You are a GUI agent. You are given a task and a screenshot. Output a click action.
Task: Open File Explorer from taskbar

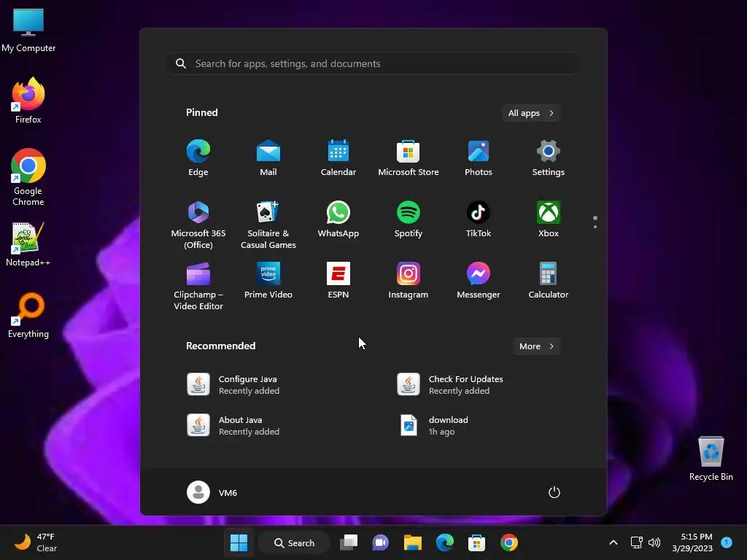pos(413,542)
